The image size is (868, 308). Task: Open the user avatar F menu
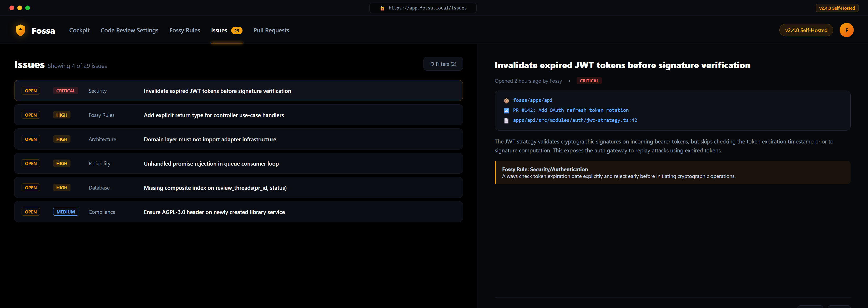846,30
